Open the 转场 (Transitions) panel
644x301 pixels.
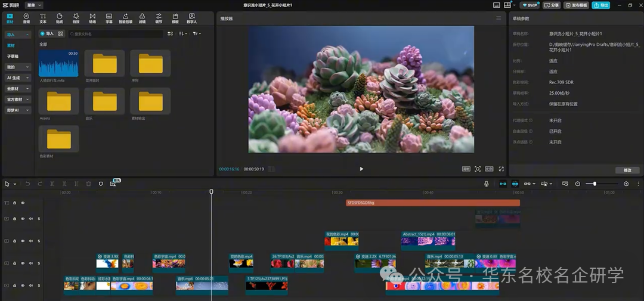[92, 18]
